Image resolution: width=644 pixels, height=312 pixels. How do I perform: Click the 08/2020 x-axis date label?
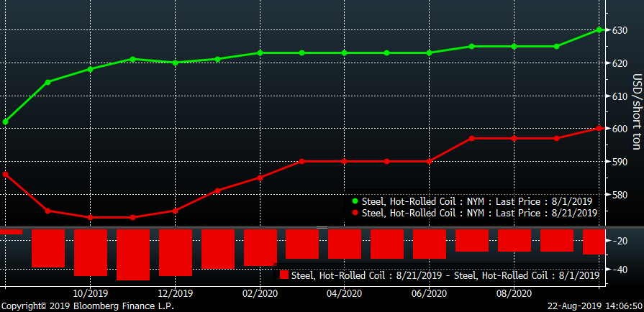(514, 293)
